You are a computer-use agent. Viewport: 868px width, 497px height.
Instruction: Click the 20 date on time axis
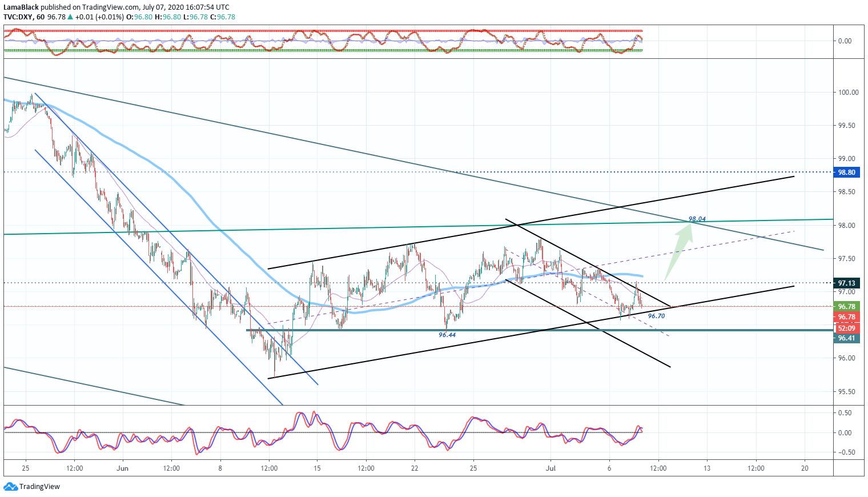[x=805, y=468]
